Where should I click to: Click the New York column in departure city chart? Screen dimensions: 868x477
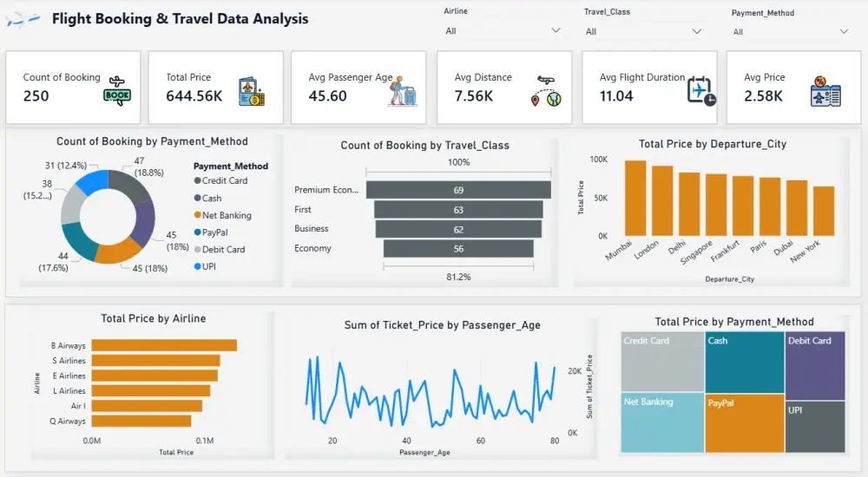click(x=824, y=212)
